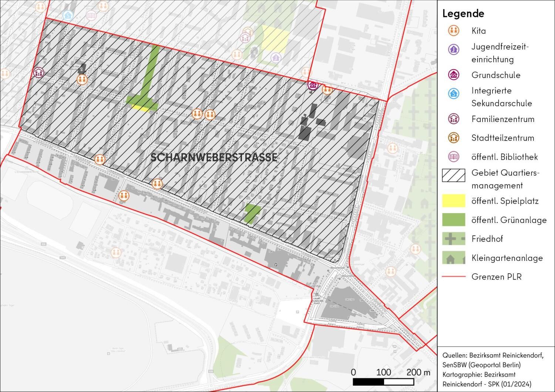Click the öffentl. Bibliothek legend icon
The image size is (555, 392).
pos(454,157)
